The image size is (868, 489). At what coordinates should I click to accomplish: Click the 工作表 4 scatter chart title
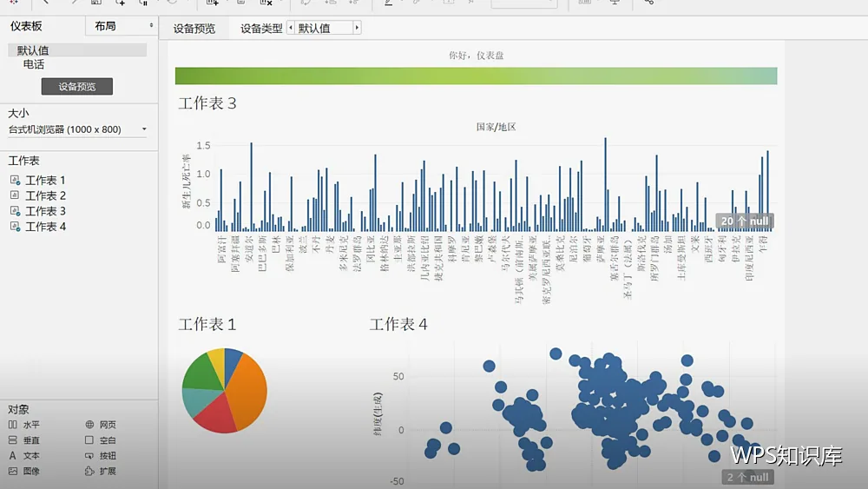click(x=398, y=324)
